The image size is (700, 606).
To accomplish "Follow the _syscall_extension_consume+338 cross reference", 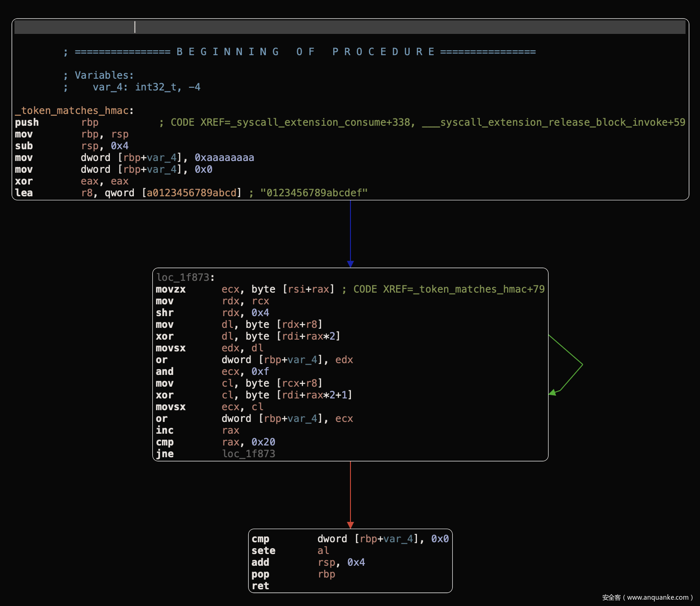I will (321, 123).
